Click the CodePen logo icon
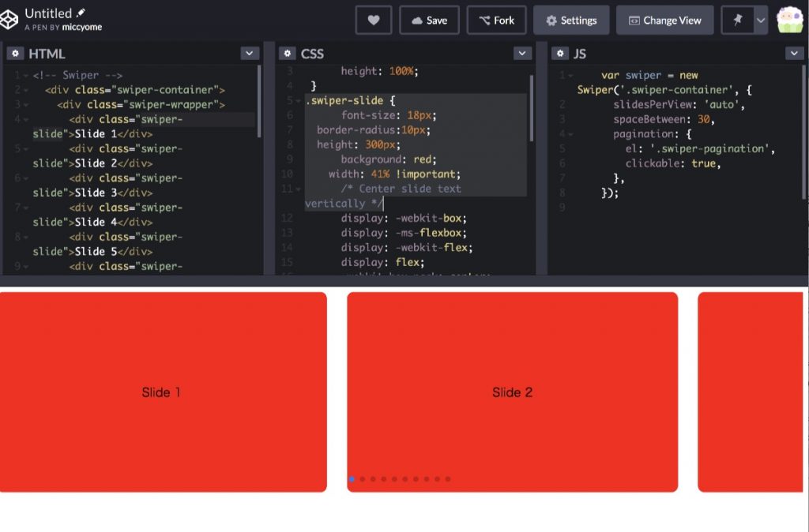809x532 pixels. click(9, 20)
